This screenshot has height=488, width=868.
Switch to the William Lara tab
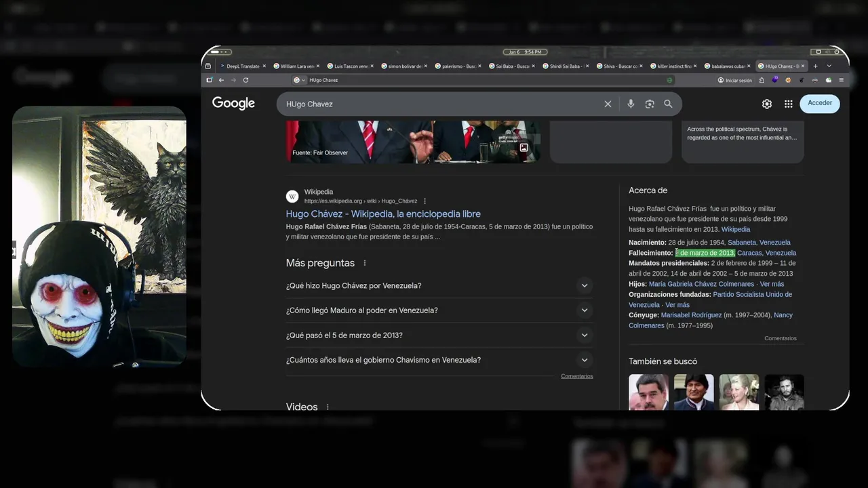tap(296, 66)
